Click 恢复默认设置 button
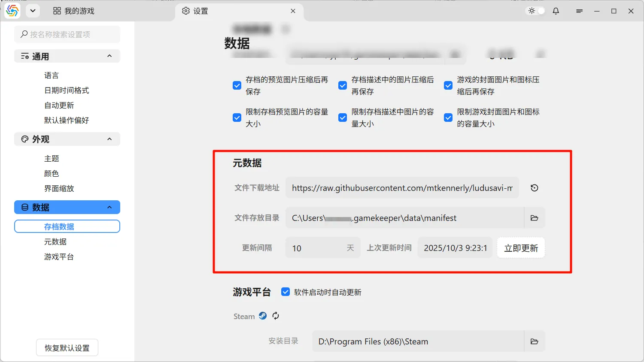644x362 pixels. coord(67,348)
